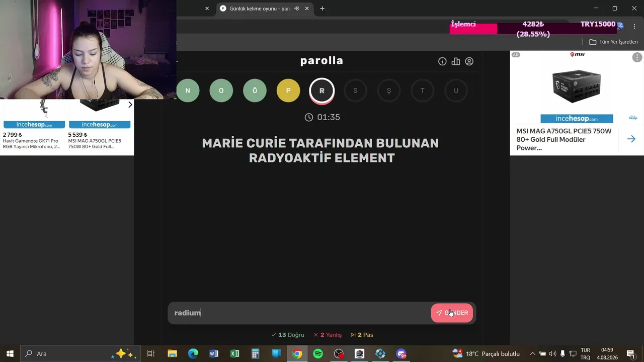
Task: Open the statistics bar chart icon
Action: pos(456,61)
